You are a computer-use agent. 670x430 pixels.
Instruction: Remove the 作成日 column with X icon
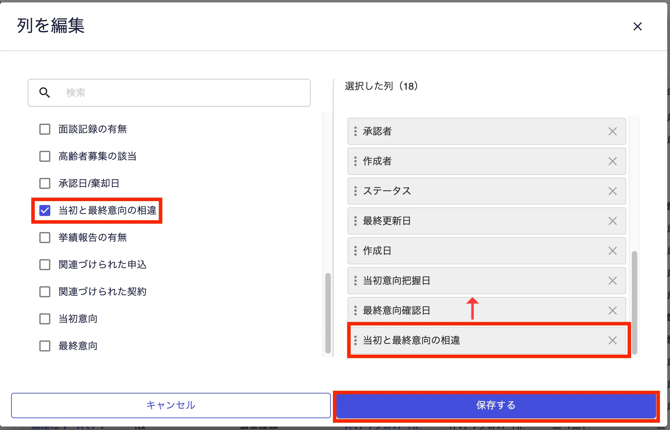[x=612, y=251]
